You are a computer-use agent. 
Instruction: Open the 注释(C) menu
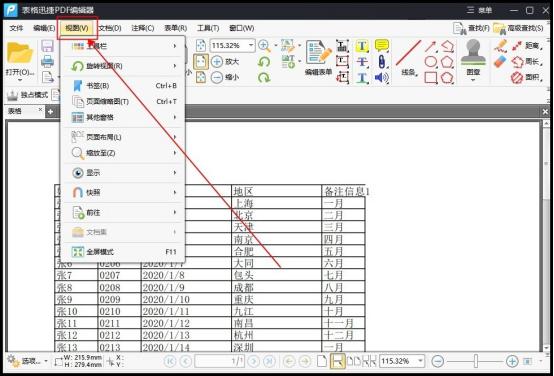143,28
